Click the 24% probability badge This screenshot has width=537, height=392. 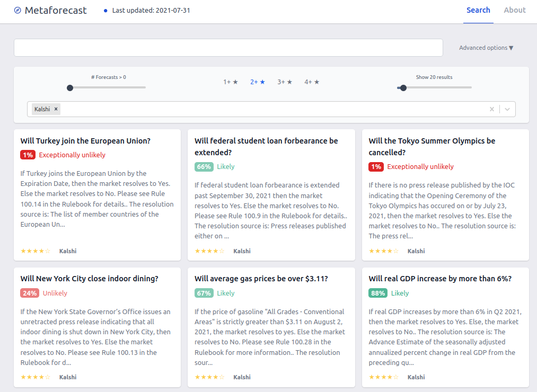(30, 293)
